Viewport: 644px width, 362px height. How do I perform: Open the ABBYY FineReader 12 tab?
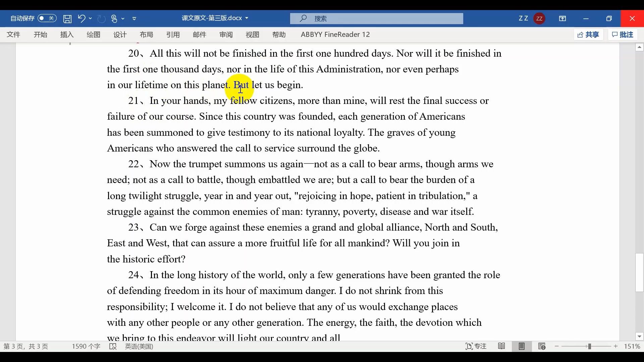pos(335,35)
